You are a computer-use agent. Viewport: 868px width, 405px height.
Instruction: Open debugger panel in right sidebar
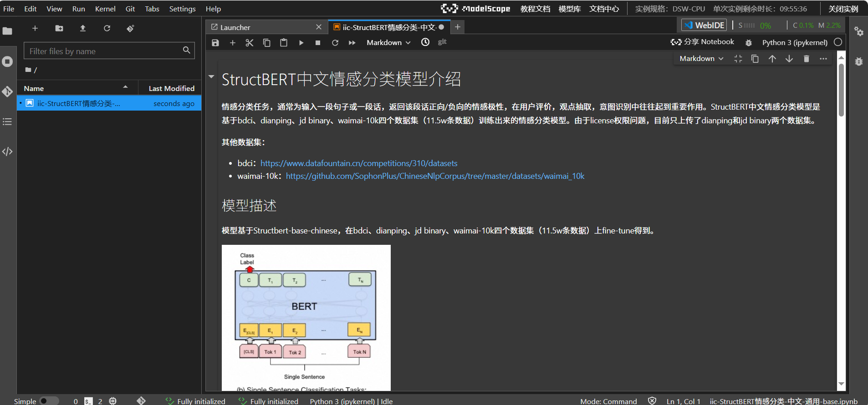click(x=859, y=61)
